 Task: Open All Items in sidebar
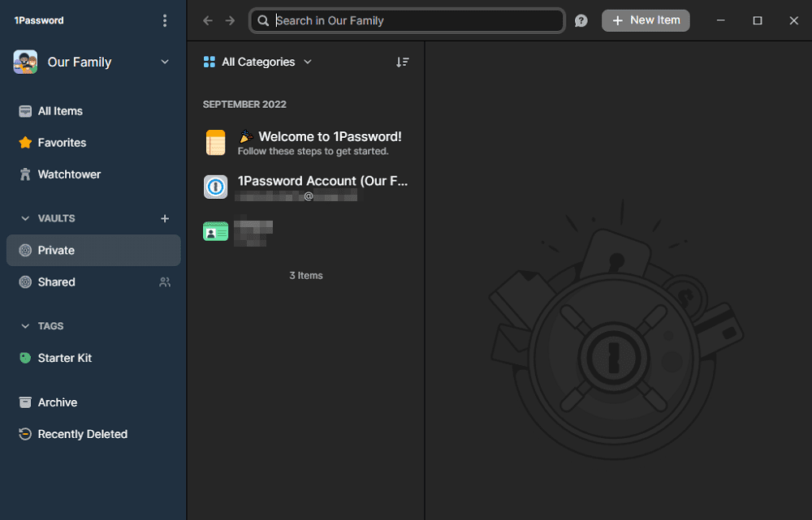coord(93,111)
